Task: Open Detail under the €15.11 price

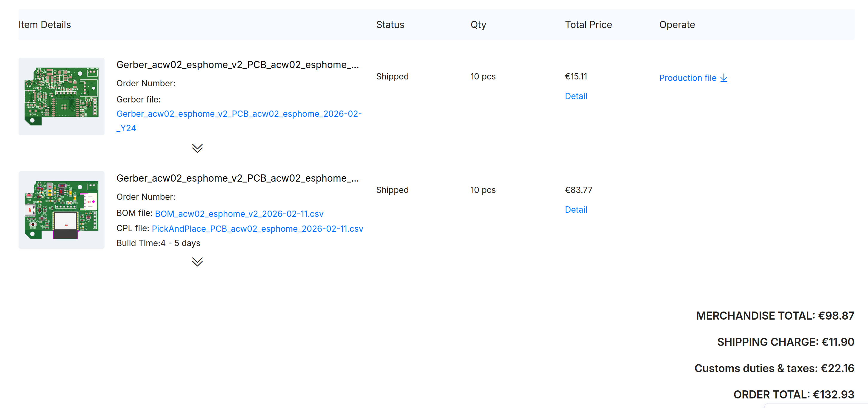Action: (575, 96)
